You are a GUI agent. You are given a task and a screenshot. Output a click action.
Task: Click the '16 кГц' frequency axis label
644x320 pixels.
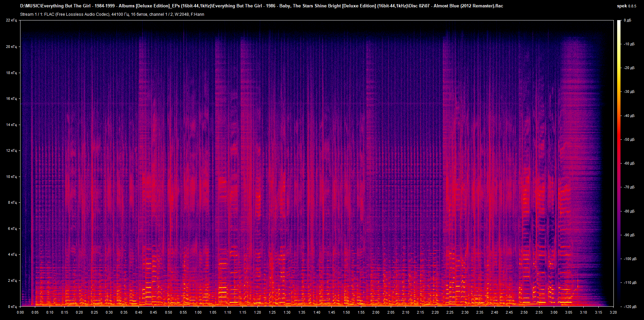pyautogui.click(x=11, y=99)
